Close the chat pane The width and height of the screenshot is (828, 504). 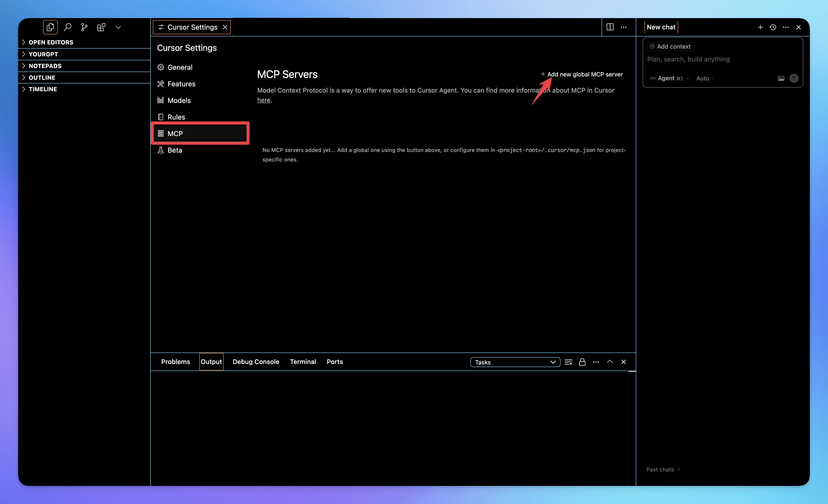tap(798, 27)
